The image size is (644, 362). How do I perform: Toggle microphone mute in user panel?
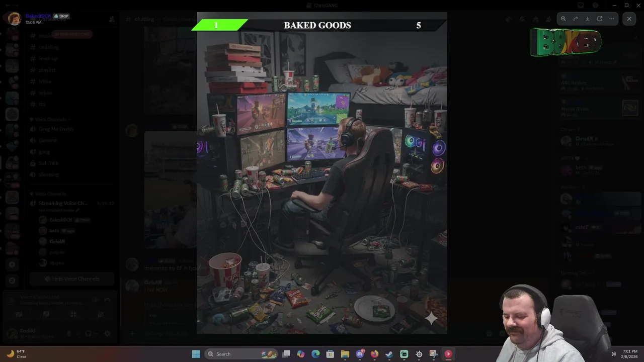70,333
